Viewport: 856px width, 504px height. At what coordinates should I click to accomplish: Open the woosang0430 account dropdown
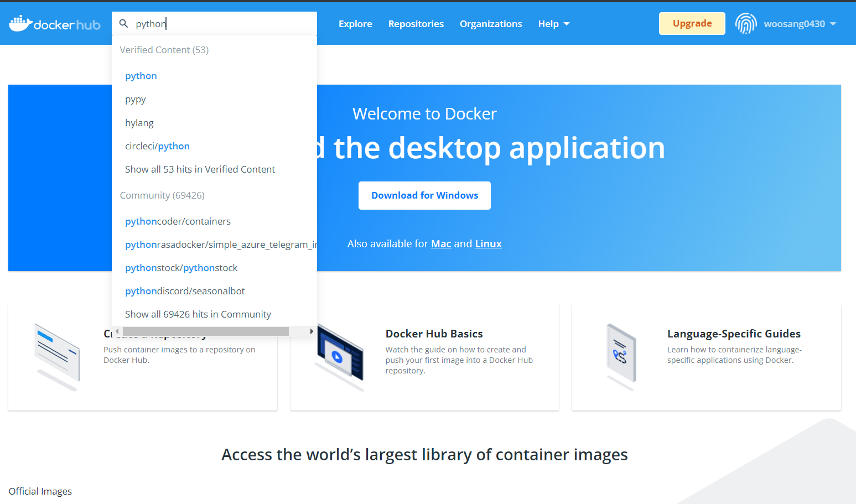point(800,24)
